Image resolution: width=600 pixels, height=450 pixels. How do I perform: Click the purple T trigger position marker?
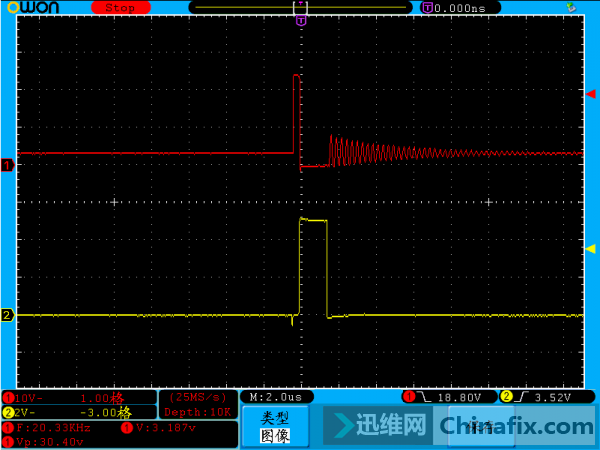point(300,19)
